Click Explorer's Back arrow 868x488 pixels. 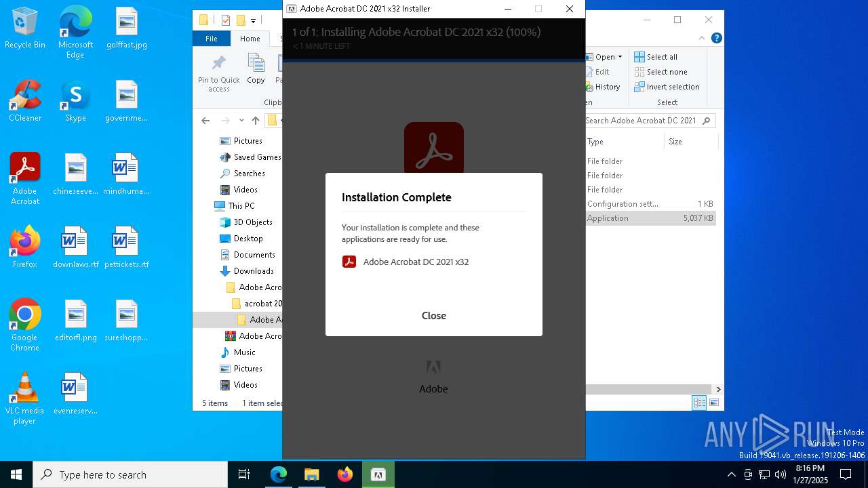coord(205,121)
